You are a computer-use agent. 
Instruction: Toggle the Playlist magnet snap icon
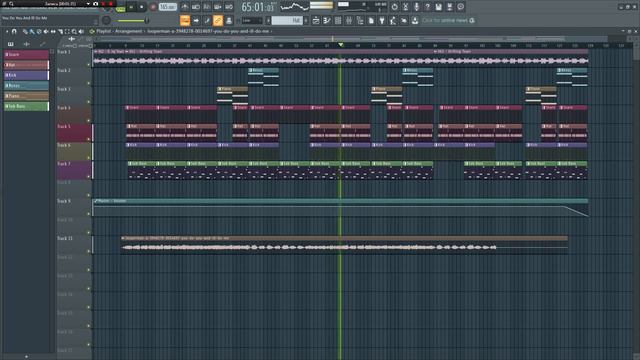coord(14,31)
